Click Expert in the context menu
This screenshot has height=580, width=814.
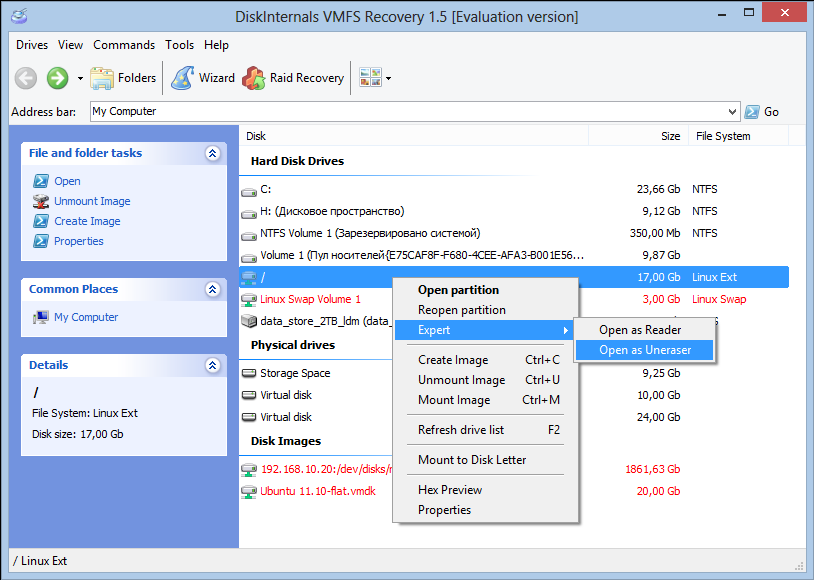(486, 330)
